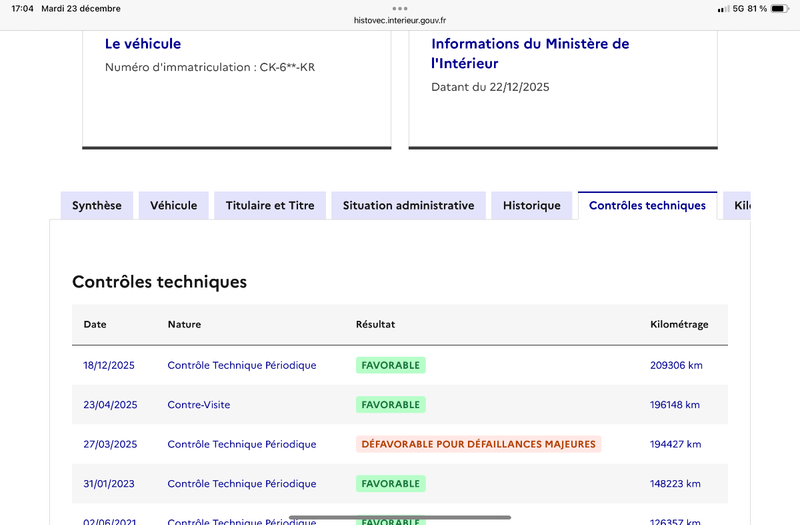This screenshot has width=800, height=525.
Task: Select the Titulaire et Titre tab
Action: click(x=270, y=205)
